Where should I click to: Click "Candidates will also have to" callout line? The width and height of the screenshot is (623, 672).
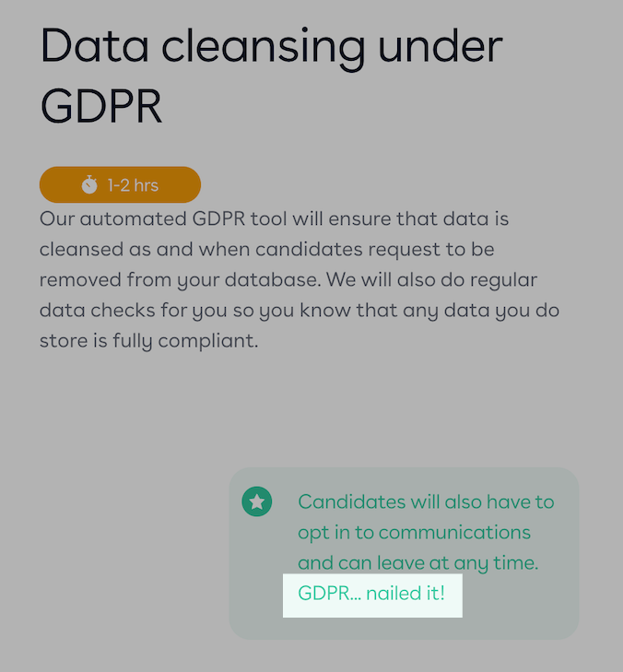426,501
